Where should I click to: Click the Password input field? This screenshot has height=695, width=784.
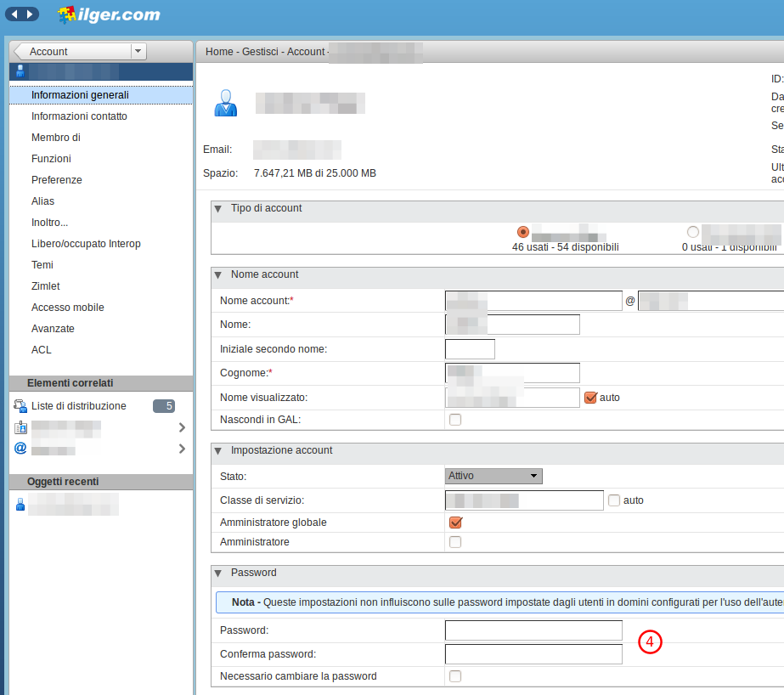point(533,630)
